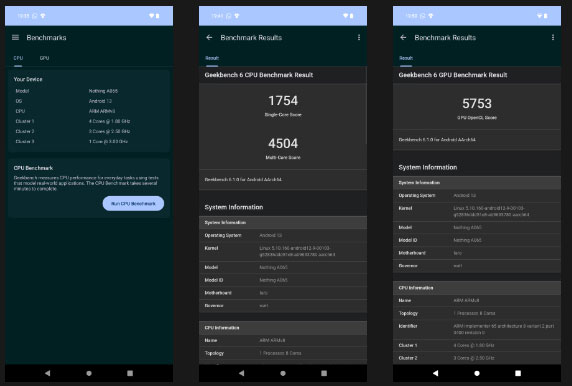Click Name row 'ARM ARMv8' on GPU result screen
This screenshot has width=572, height=386.
tap(477, 301)
